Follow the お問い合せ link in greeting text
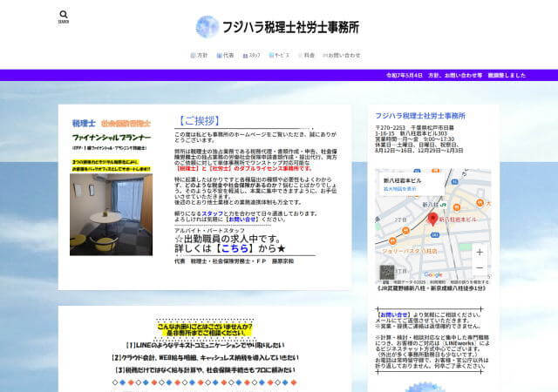Image resolution: width=558 pixels, height=392 pixels. [242, 220]
